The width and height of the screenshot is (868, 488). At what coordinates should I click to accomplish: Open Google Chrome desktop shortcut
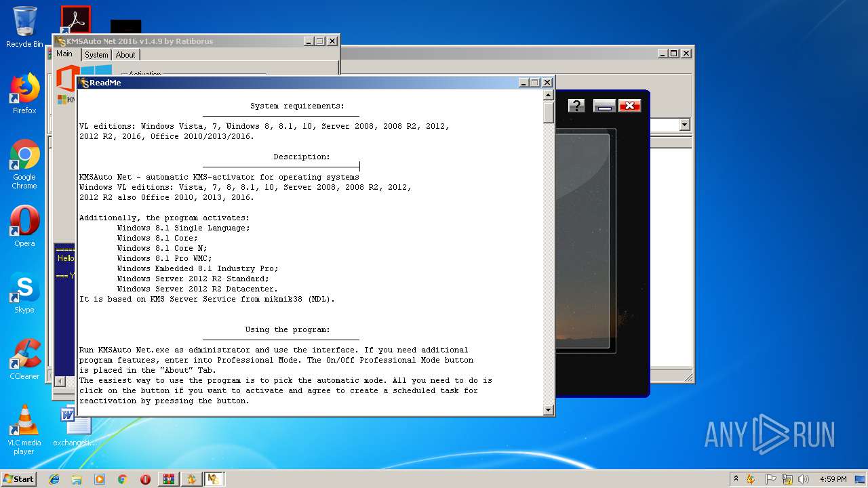tap(24, 164)
